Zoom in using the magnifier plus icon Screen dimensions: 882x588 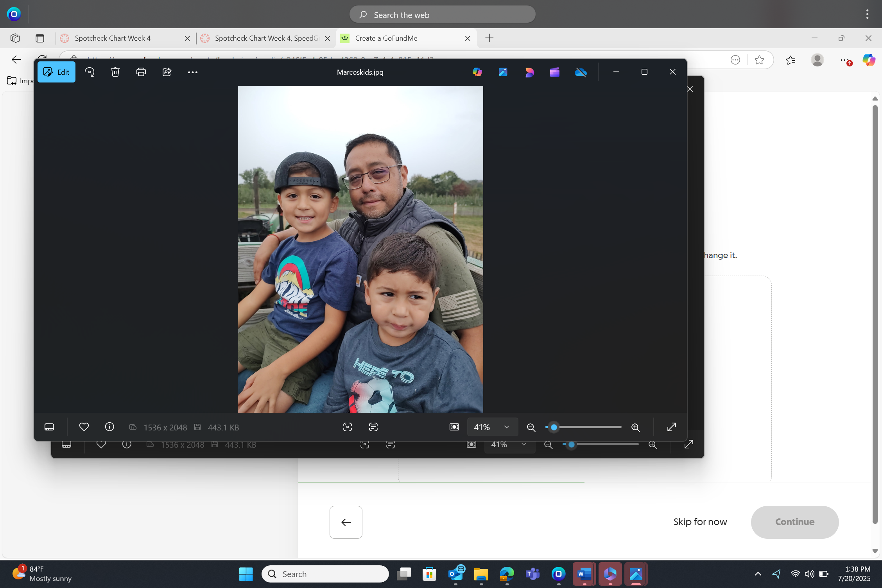click(636, 427)
